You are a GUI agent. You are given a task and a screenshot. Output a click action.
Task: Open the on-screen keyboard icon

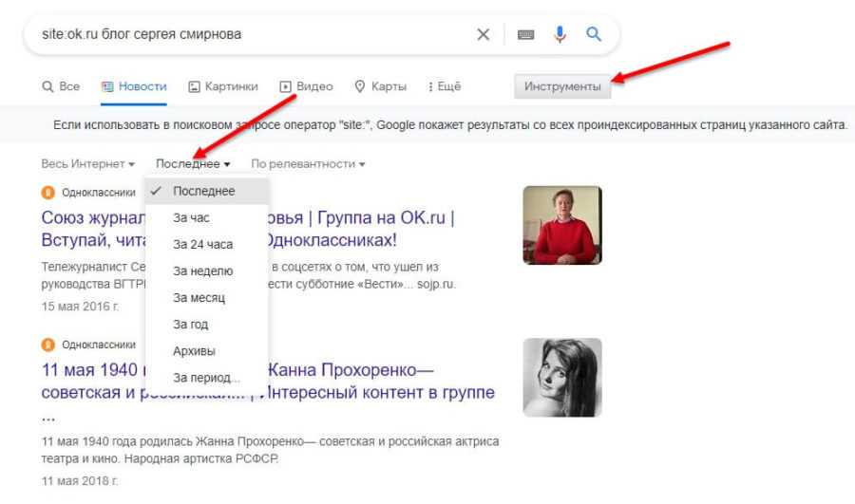click(525, 34)
